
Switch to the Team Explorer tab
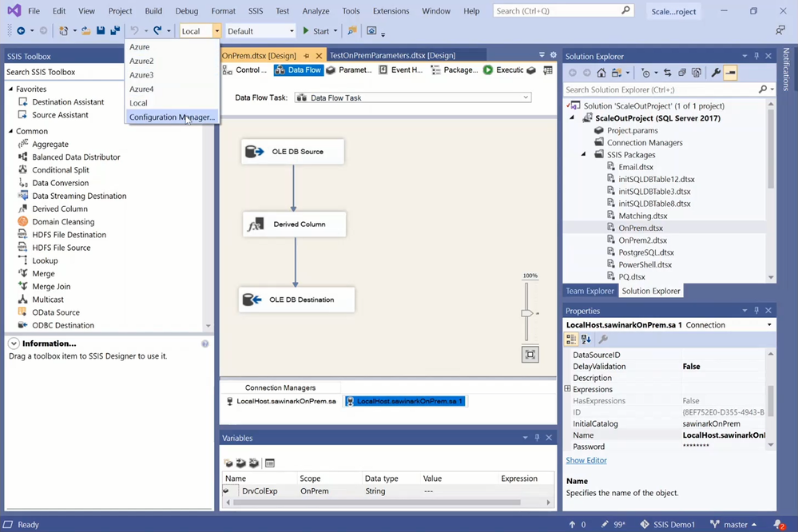[590, 291]
